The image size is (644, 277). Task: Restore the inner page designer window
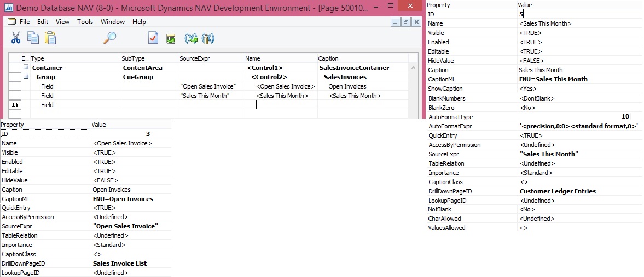(406, 22)
